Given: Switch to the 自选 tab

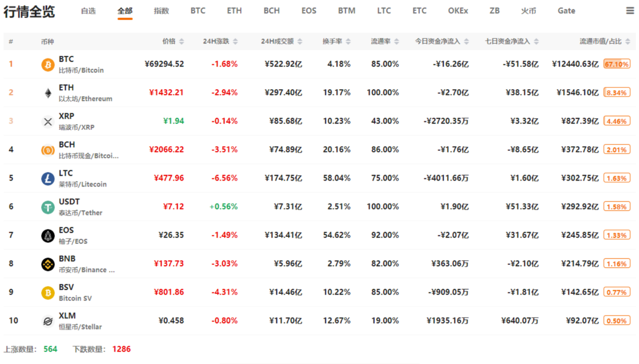Looking at the screenshot, I should click(89, 11).
